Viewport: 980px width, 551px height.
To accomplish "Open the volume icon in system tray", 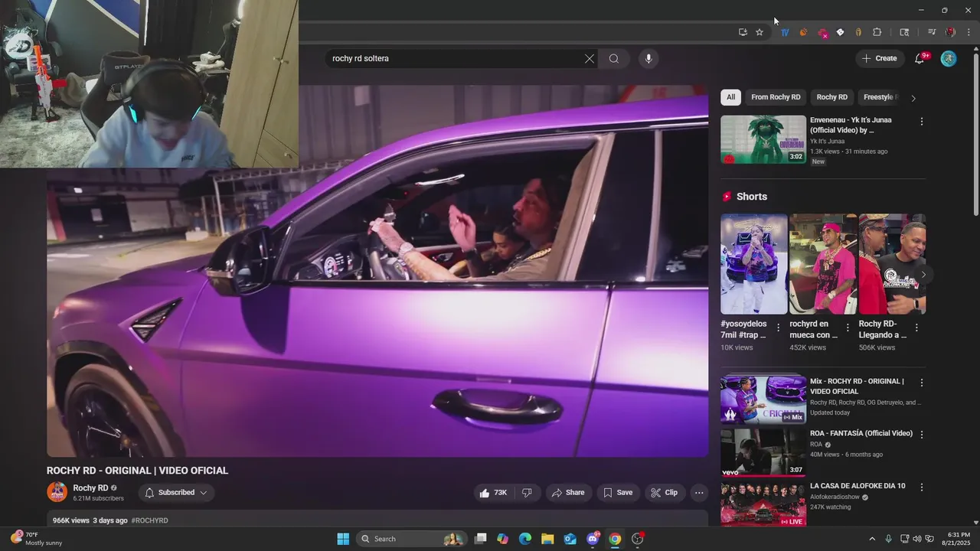I will (917, 539).
